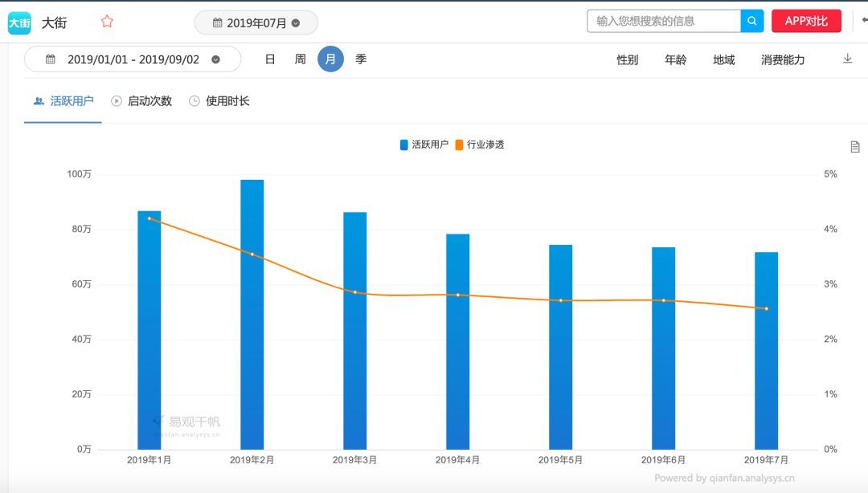Click calendar icon in 2019年07月 month selector
The height and width of the screenshot is (493, 868).
click(217, 23)
